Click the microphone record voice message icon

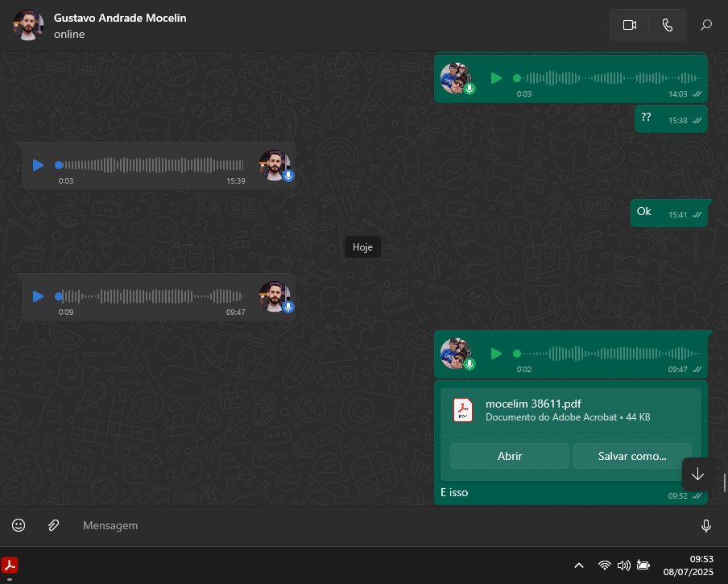pyautogui.click(x=705, y=526)
